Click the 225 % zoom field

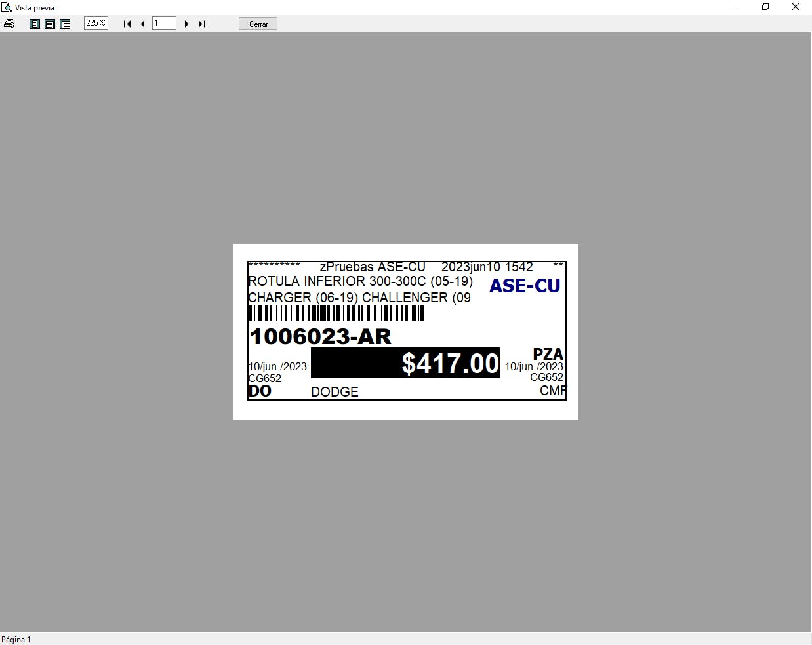tap(96, 23)
